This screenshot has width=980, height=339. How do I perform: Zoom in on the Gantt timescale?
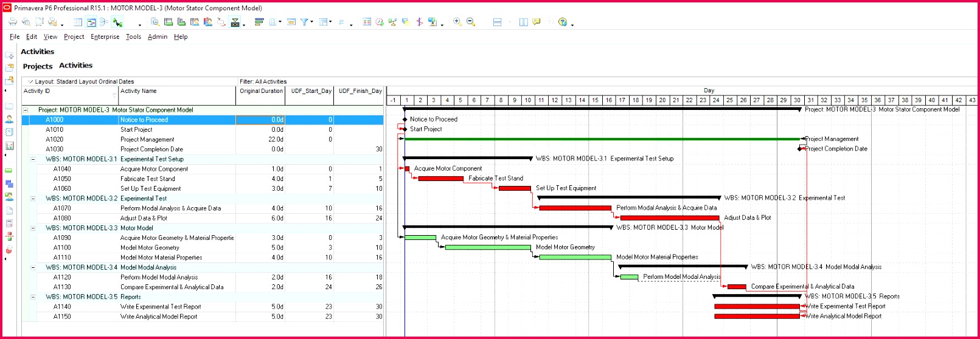457,22
